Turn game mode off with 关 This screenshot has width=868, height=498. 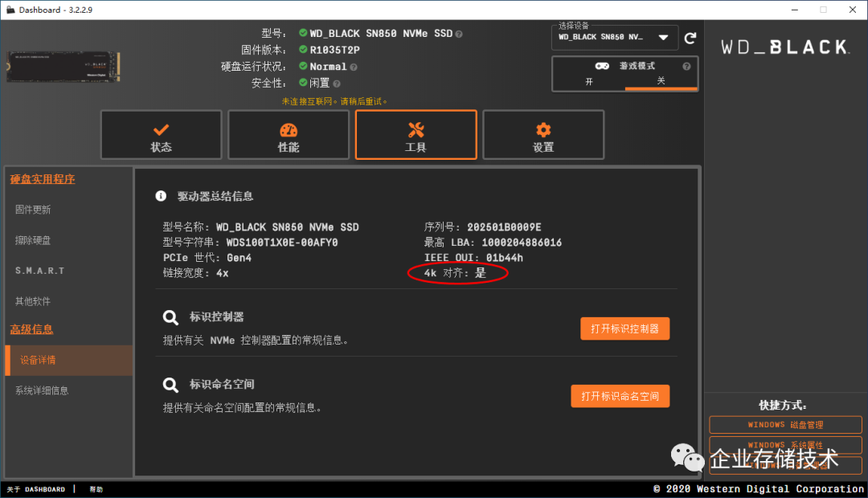point(661,81)
